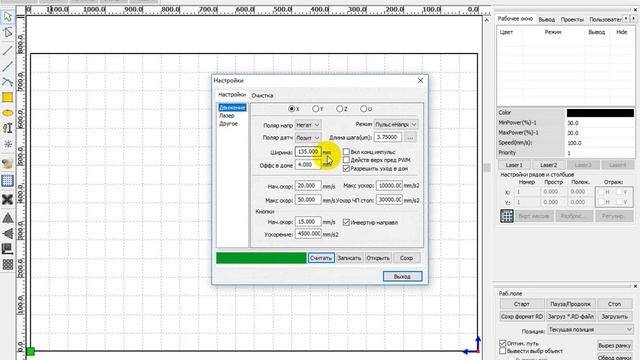The image size is (640, 360).
Task: Select the 'Laser2' button
Action: click(x=548, y=165)
